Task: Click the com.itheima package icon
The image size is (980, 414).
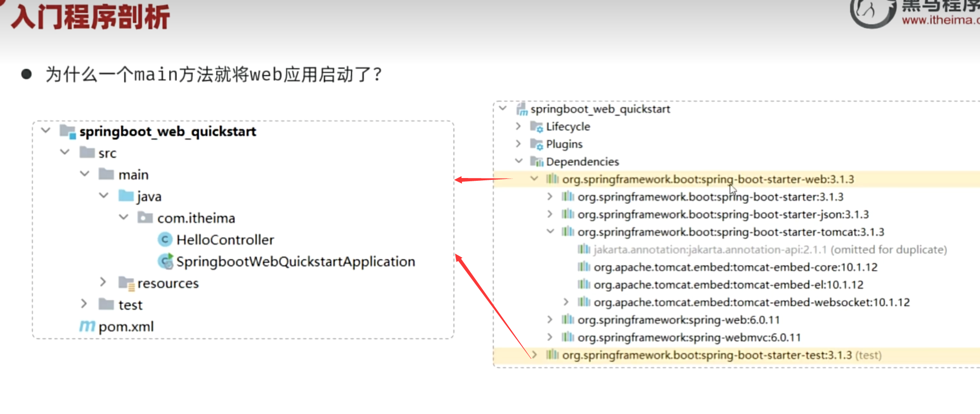Action: tap(145, 218)
